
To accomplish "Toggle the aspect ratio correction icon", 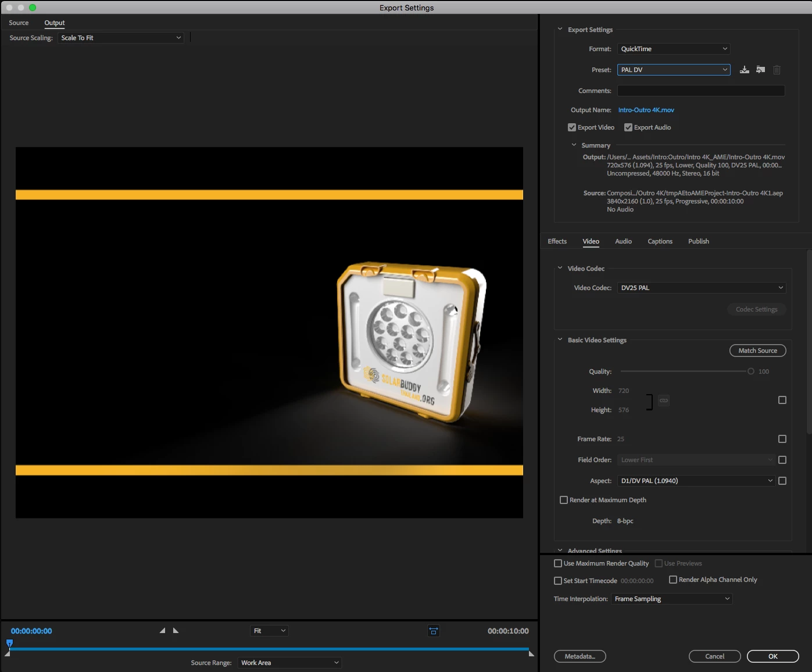I will tap(434, 631).
